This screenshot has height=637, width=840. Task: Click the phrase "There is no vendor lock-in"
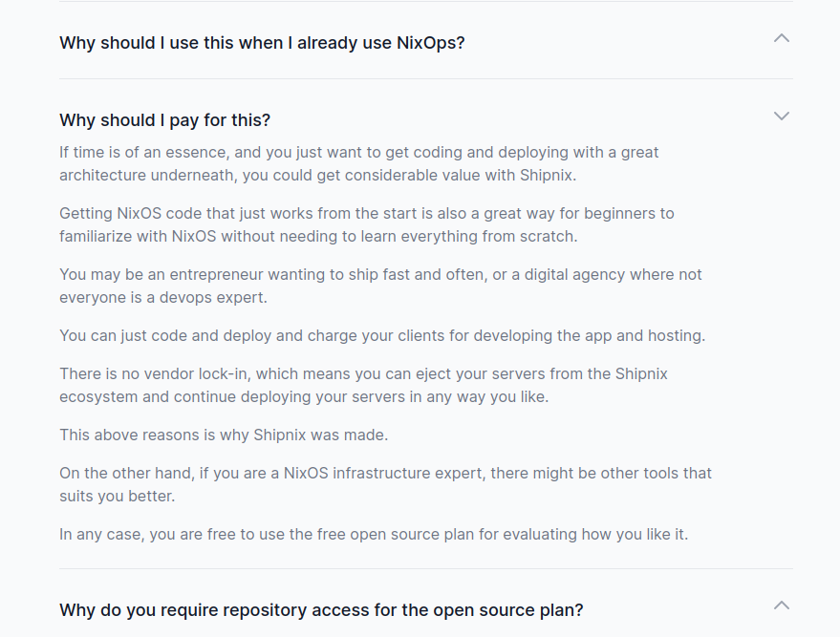pyautogui.click(x=156, y=374)
